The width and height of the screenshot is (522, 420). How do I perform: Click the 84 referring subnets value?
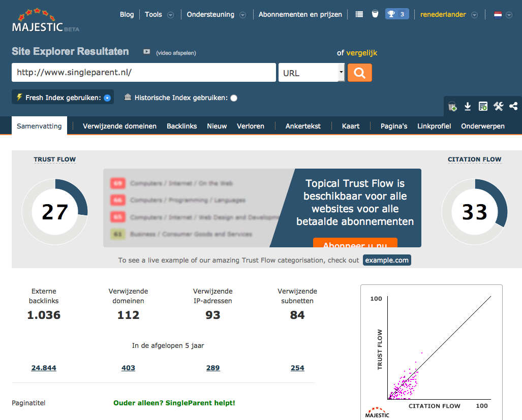tap(297, 315)
